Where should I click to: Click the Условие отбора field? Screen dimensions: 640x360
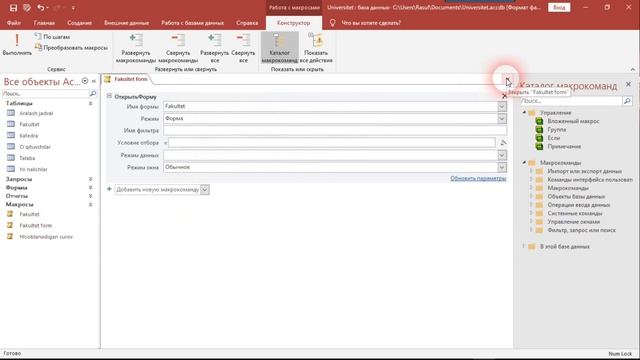pyautogui.click(x=331, y=143)
